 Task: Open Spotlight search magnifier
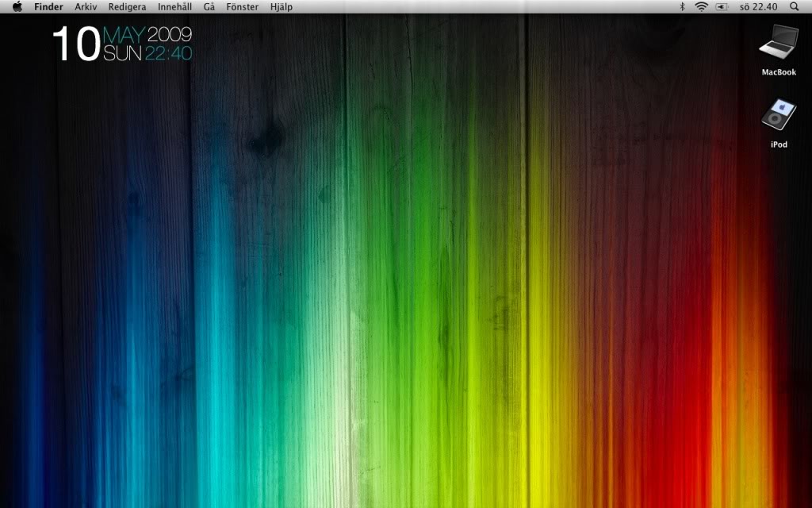pyautogui.click(x=795, y=7)
